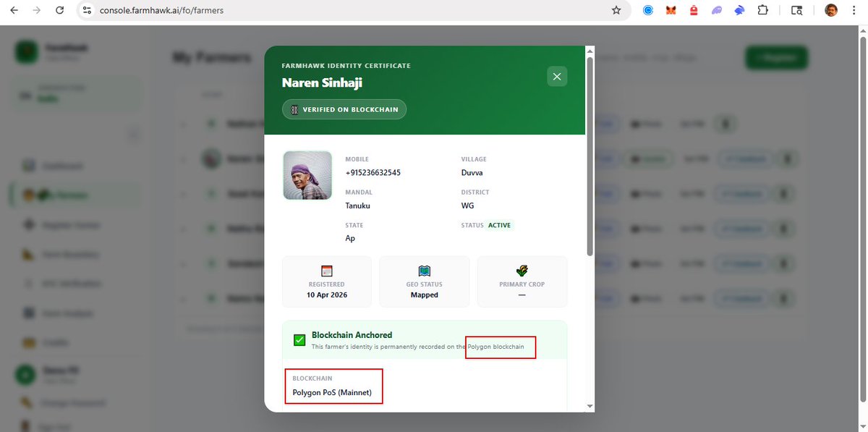Select the date 10 Apr 2026

coord(327,295)
